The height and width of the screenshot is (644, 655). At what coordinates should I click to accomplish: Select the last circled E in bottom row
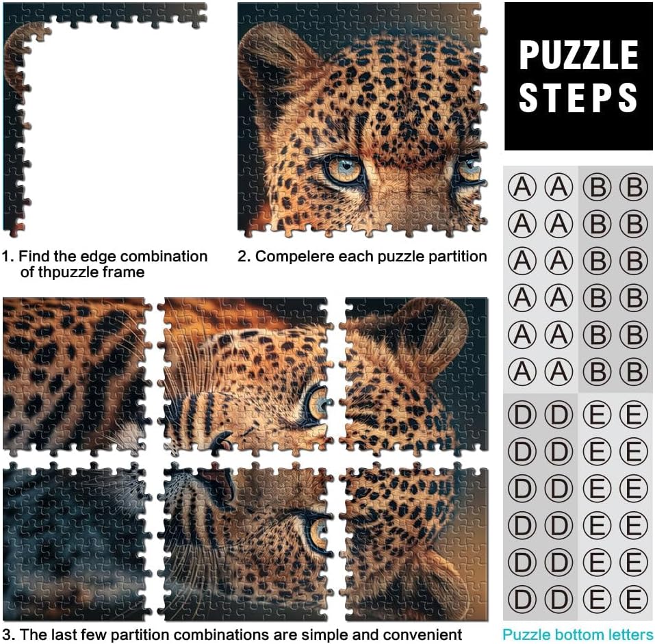634,600
